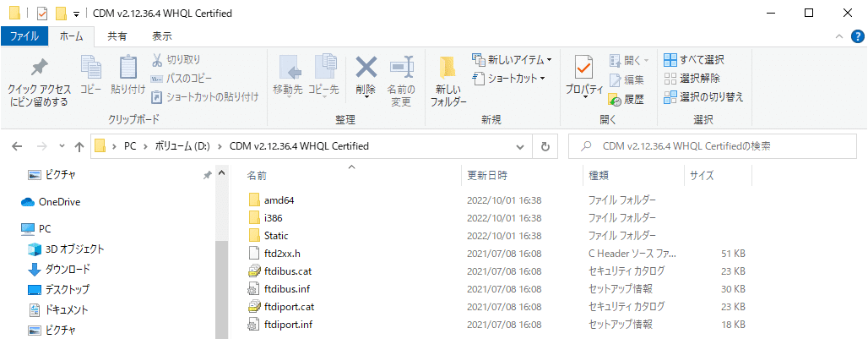Viewport: 868px width, 339px height.
Task: Open the Move To button
Action: 288,77
